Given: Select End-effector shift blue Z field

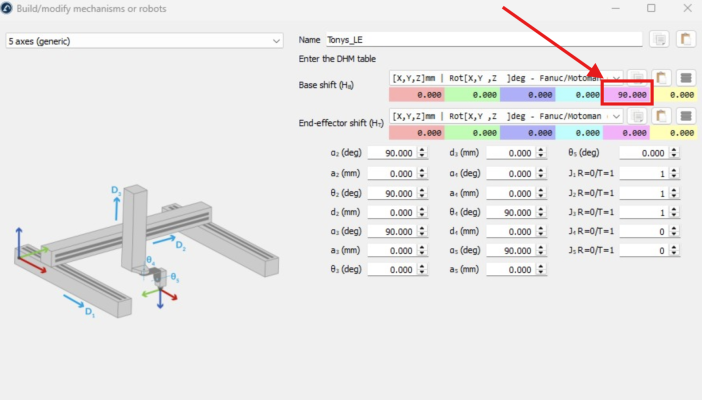Looking at the screenshot, I should tap(528, 133).
